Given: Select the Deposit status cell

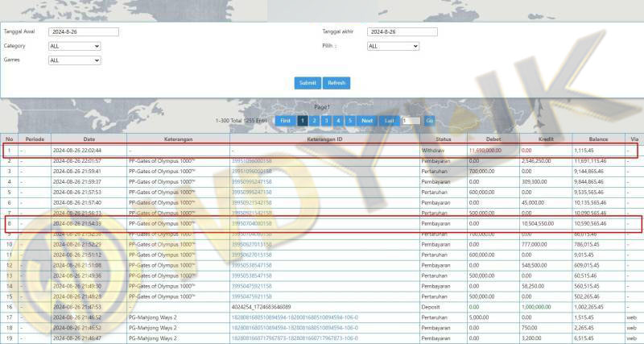Looking at the screenshot, I should click(x=431, y=307).
